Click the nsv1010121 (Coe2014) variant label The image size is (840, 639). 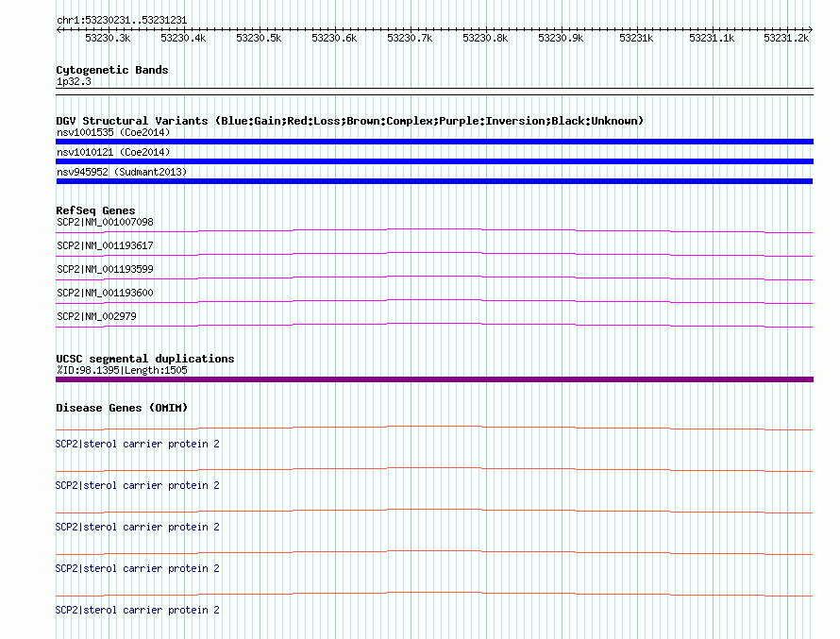[x=113, y=152]
